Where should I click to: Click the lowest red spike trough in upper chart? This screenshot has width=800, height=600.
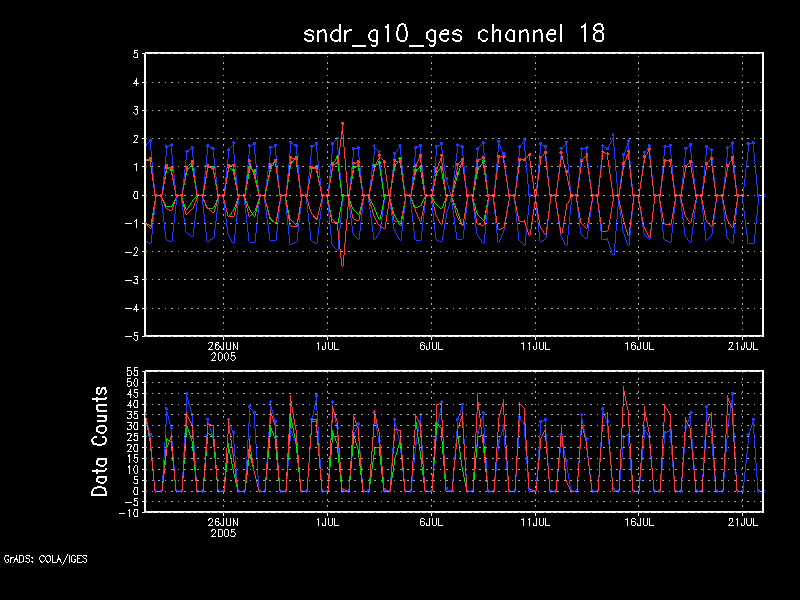342,266
